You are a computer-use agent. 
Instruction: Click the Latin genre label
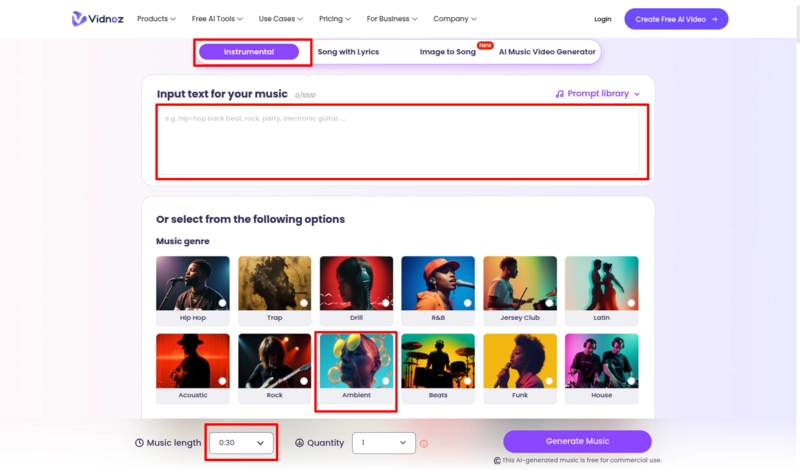602,318
